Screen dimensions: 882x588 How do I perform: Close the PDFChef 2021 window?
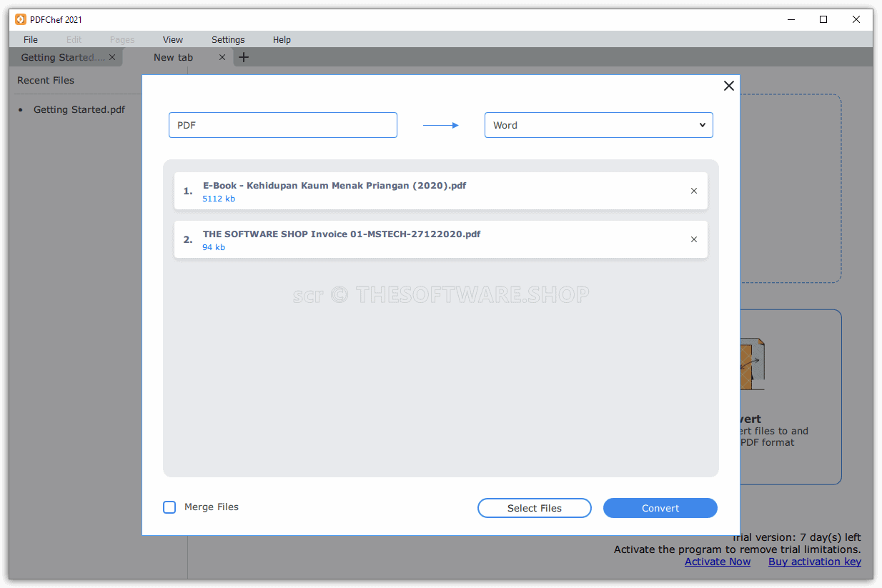coord(856,19)
